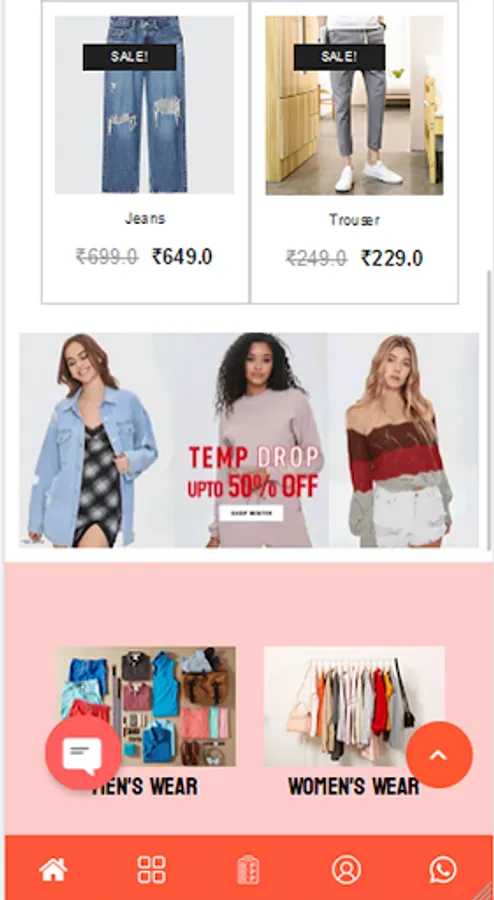This screenshot has height=900, width=494.
Task: Tap SALE! badge on Trouser
Action: 339,57
